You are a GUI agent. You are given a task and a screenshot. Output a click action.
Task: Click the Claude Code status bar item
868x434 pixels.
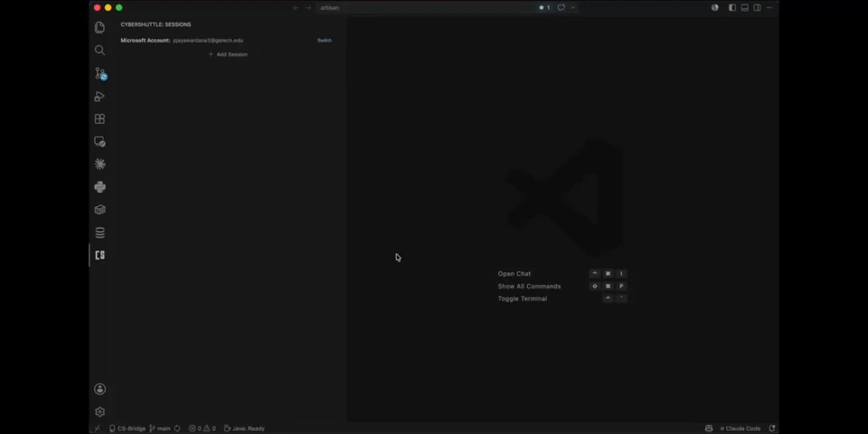click(x=741, y=429)
